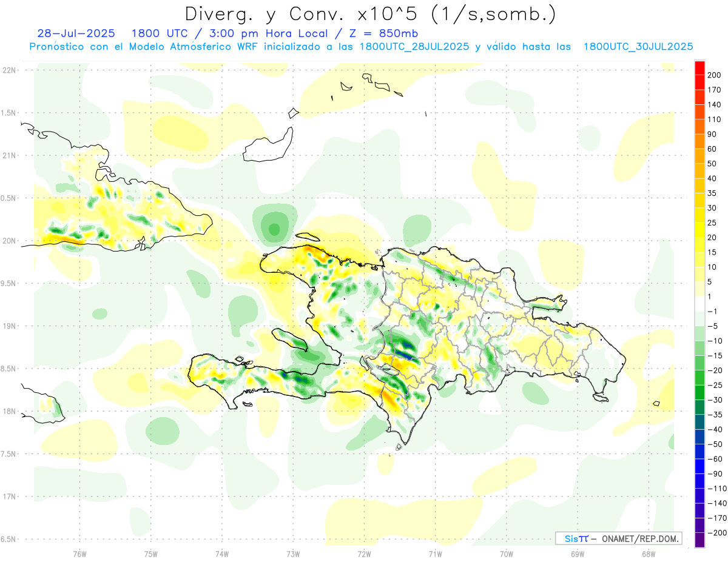The image size is (728, 562).
Task: Pick the purple swatch below -200
Action: coord(699,540)
